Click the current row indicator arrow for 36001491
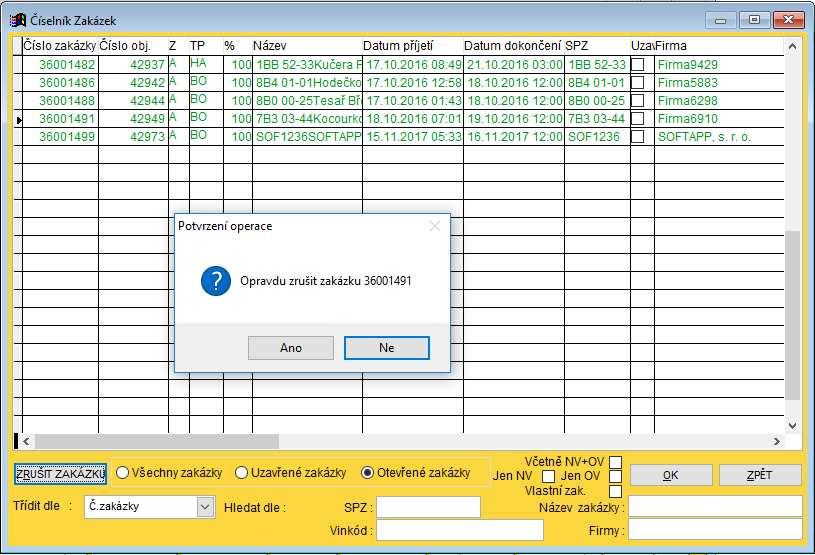The image size is (815, 555). click(x=18, y=120)
